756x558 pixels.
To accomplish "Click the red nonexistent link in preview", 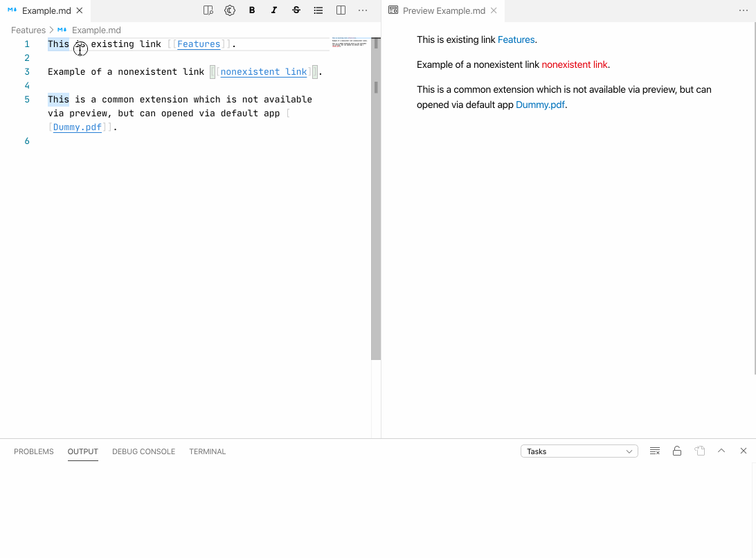I will pos(575,64).
